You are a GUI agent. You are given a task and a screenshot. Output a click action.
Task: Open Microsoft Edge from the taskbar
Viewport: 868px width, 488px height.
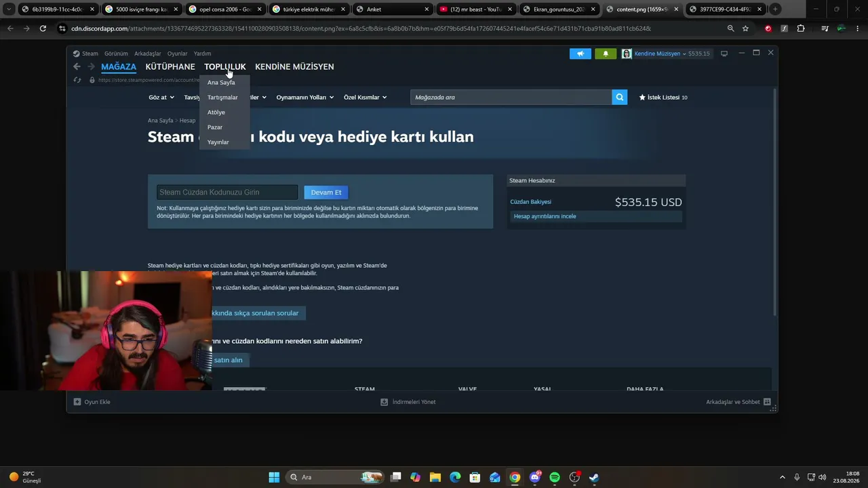click(455, 477)
